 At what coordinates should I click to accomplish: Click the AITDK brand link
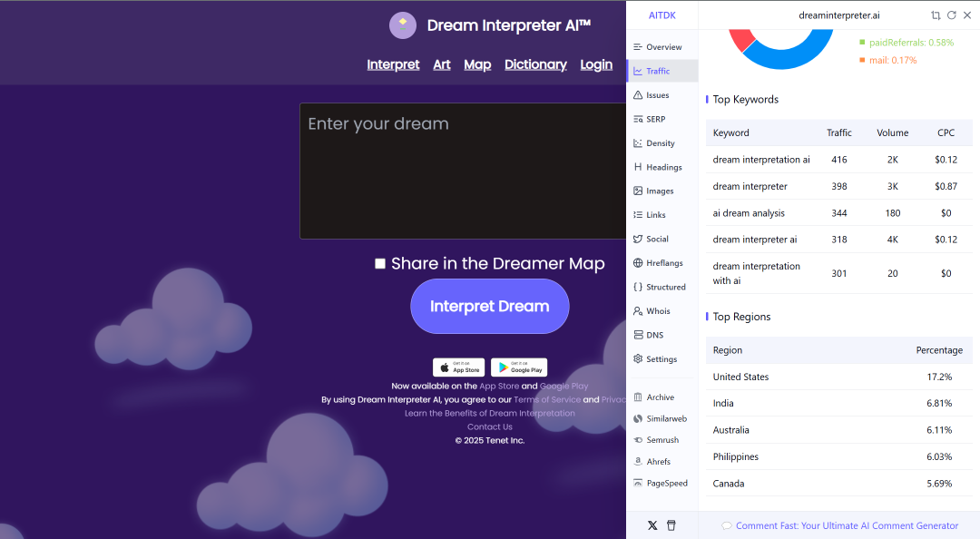(x=661, y=15)
